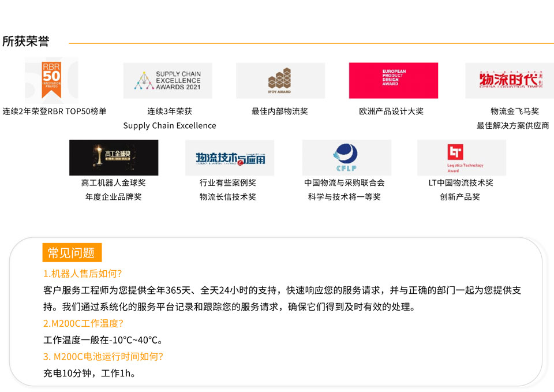Expand the question 1.机器人售后如何?
Screen dimensions: 554x392
(x=83, y=274)
